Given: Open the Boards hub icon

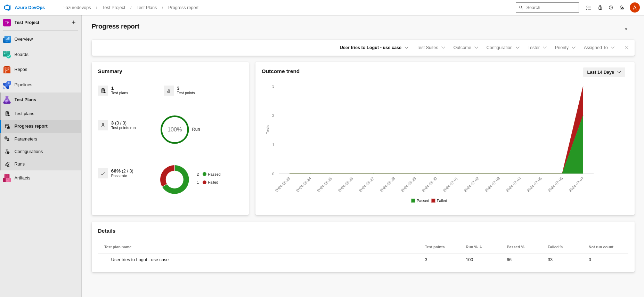Looking at the screenshot, I should point(7,55).
